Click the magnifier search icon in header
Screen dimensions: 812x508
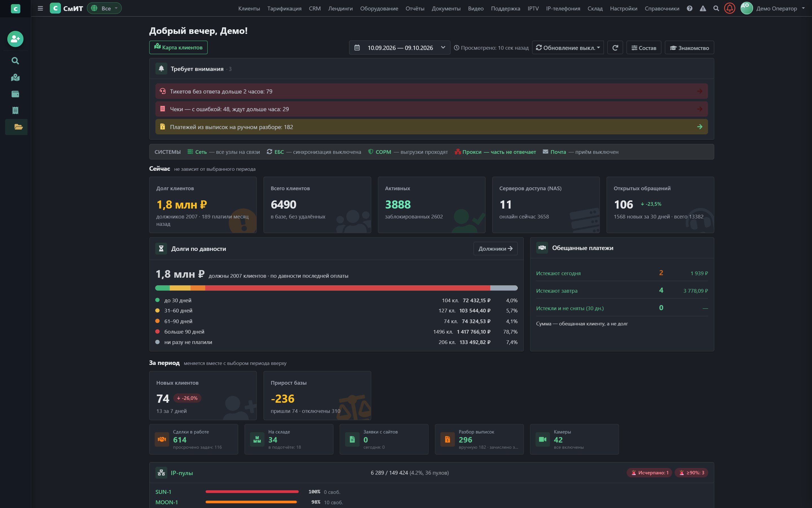click(716, 8)
